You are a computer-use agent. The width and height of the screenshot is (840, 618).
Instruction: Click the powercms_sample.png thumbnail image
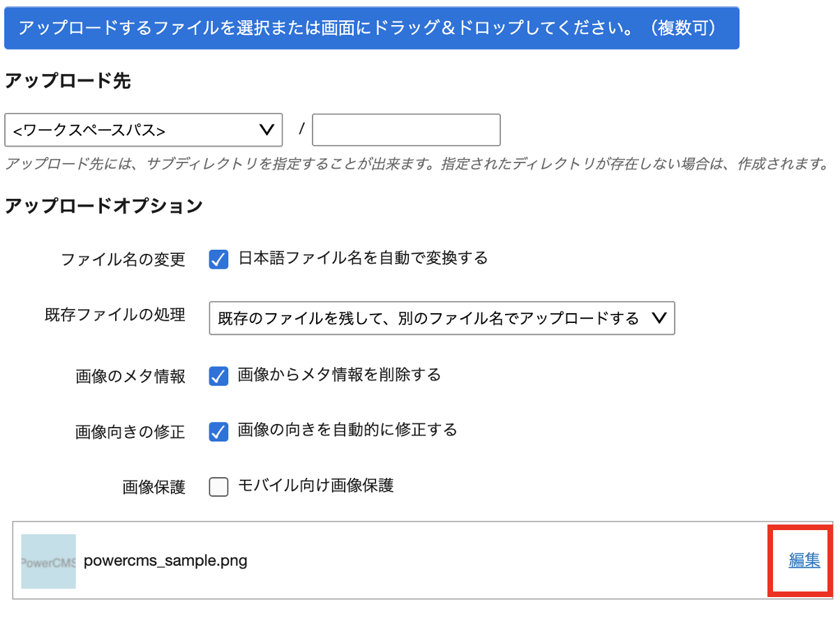[47, 560]
